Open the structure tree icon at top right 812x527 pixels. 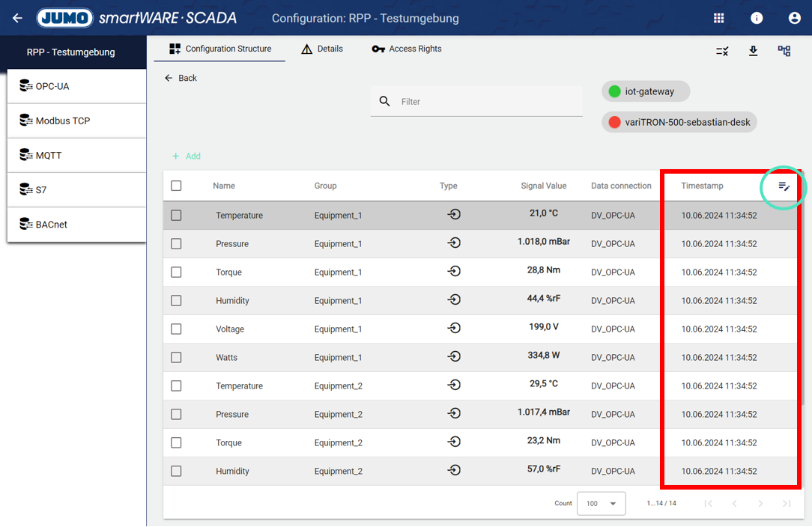[x=784, y=51]
